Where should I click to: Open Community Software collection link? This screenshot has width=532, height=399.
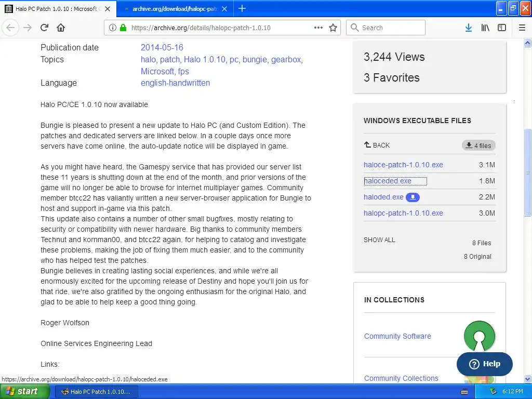[397, 336]
